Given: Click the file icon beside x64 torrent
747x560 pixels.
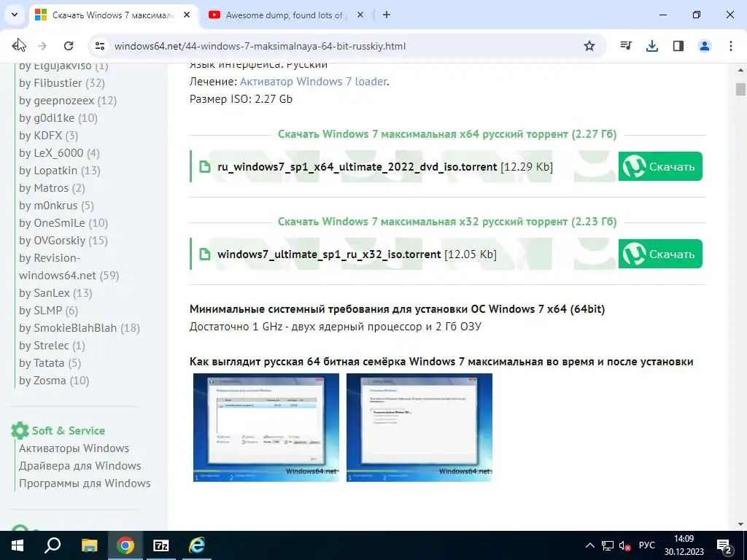Looking at the screenshot, I should point(205,167).
